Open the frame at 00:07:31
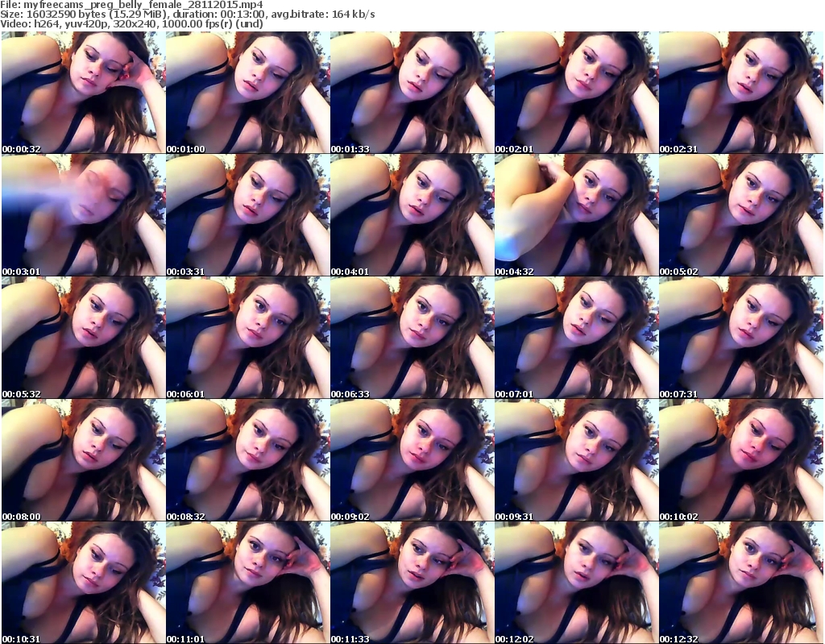825x644 pixels. point(741,338)
